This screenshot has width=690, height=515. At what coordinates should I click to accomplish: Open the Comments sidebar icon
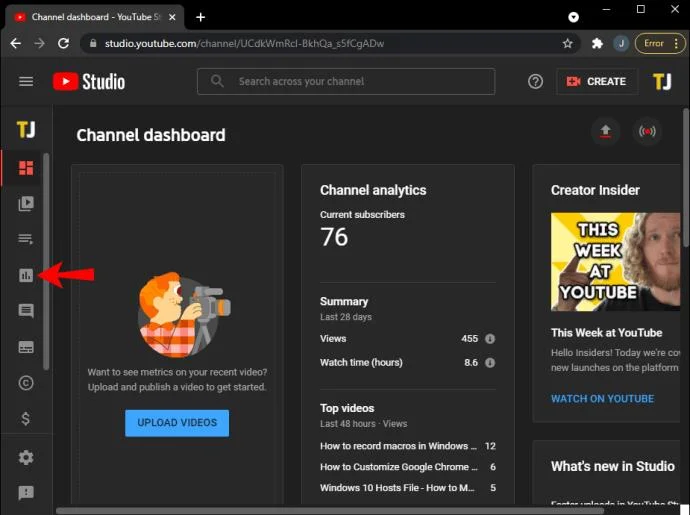(26, 311)
